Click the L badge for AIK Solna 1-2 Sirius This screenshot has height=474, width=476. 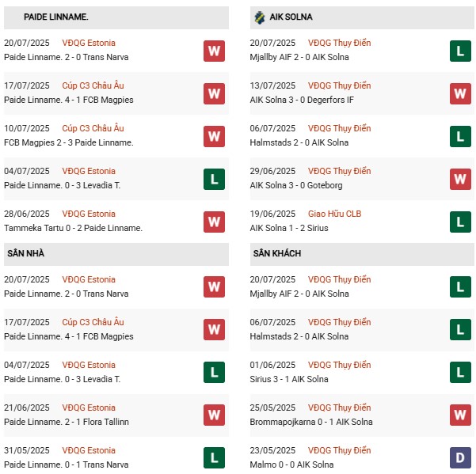[461, 222]
